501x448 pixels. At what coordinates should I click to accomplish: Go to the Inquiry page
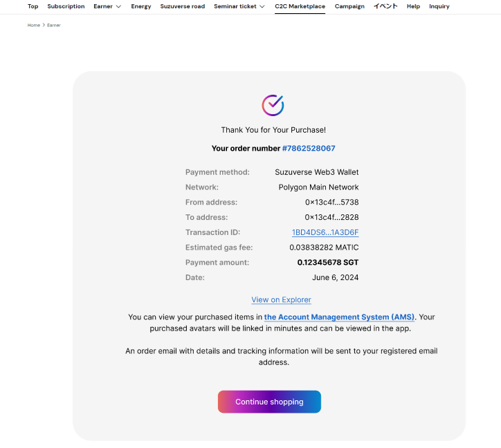click(x=439, y=6)
